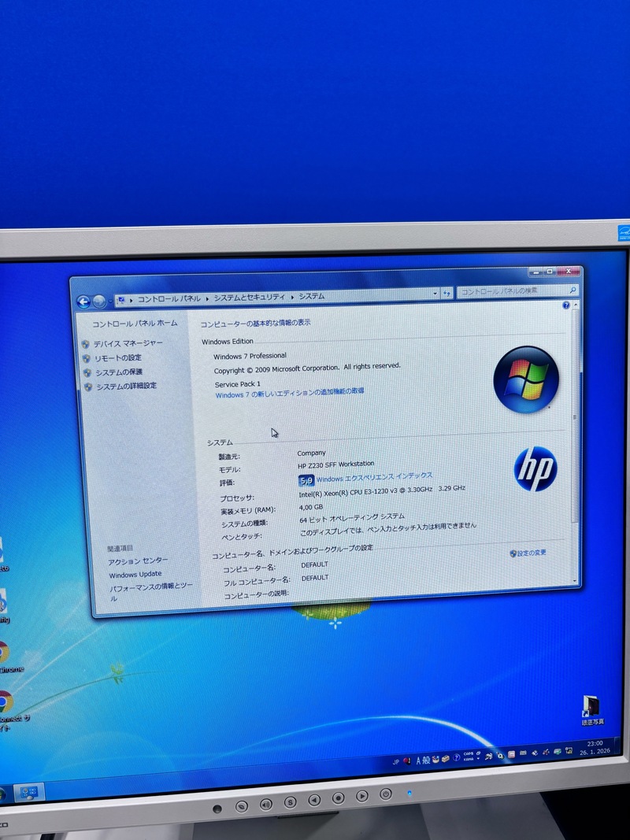Open the desktop shortcut icon at bottom right

591,705
